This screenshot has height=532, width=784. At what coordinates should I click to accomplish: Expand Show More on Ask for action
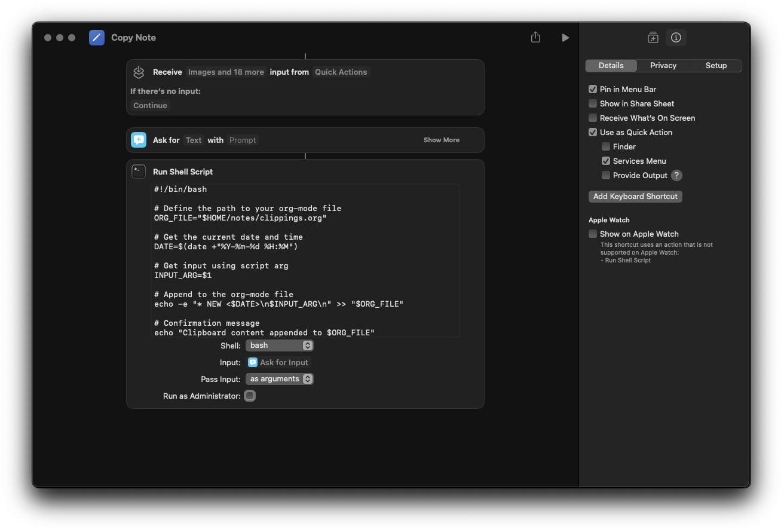pos(442,140)
